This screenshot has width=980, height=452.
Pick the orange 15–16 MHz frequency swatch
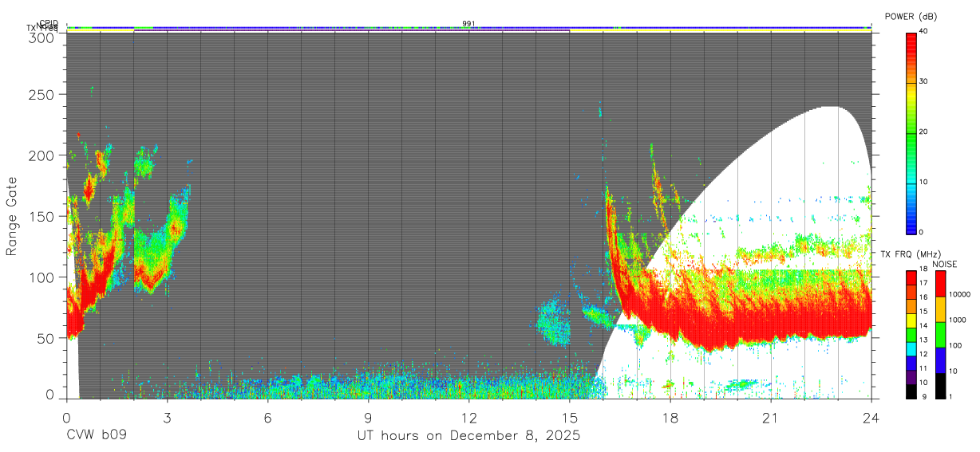[911, 306]
